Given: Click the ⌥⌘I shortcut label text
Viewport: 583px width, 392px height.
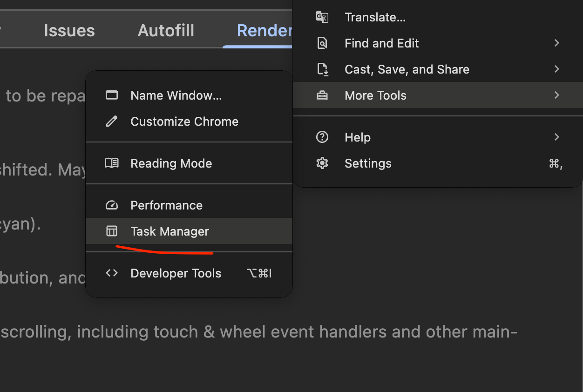Looking at the screenshot, I should click(259, 273).
